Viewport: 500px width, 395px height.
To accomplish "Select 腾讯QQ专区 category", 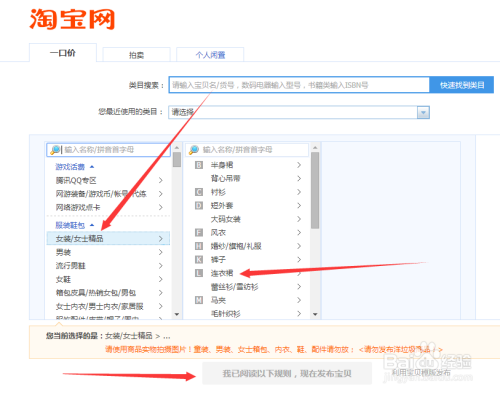I will pyautogui.click(x=108, y=180).
